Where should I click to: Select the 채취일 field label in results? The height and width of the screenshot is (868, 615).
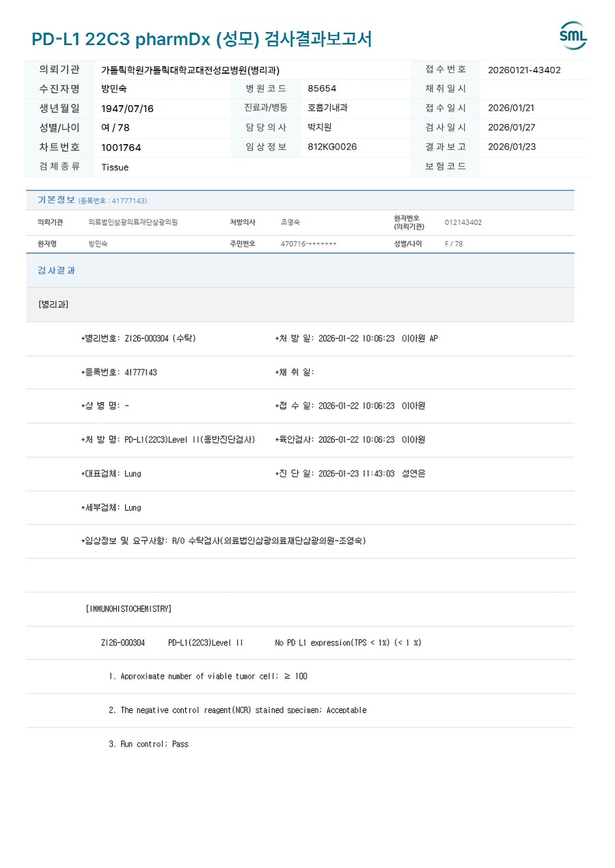pyautogui.click(x=295, y=372)
